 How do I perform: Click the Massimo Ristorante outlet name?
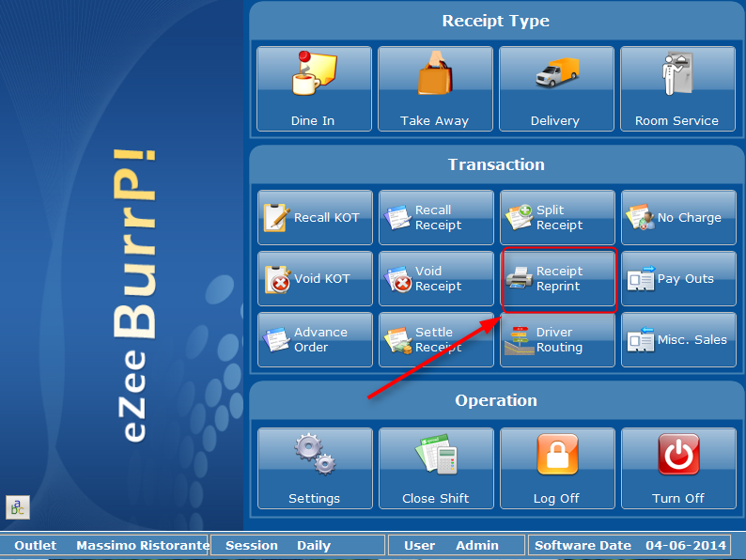click(x=143, y=545)
